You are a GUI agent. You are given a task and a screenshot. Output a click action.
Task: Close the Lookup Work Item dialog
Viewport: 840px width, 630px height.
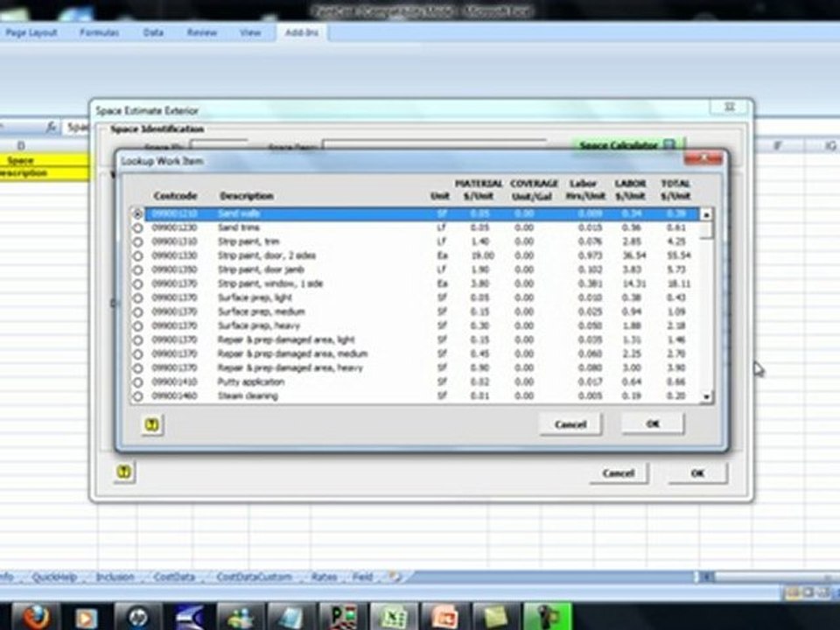coord(703,158)
